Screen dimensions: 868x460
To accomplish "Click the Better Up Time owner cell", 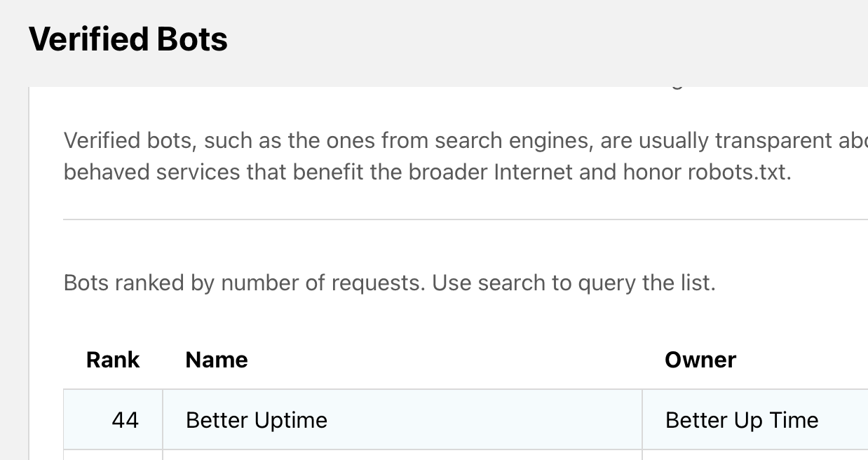I will pyautogui.click(x=742, y=420).
